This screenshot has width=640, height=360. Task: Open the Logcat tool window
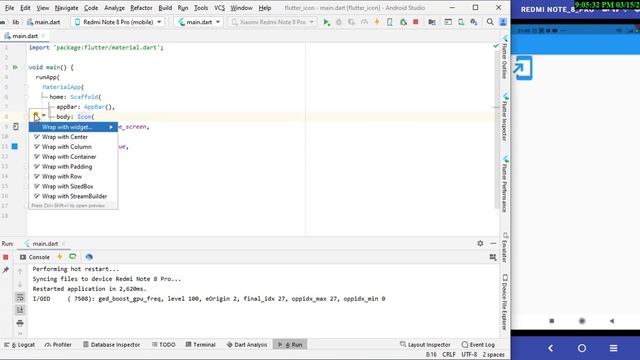[x=19, y=344]
